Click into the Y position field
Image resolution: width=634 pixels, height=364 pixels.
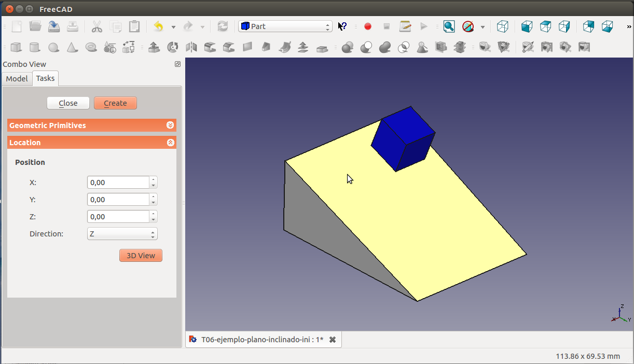pos(118,200)
